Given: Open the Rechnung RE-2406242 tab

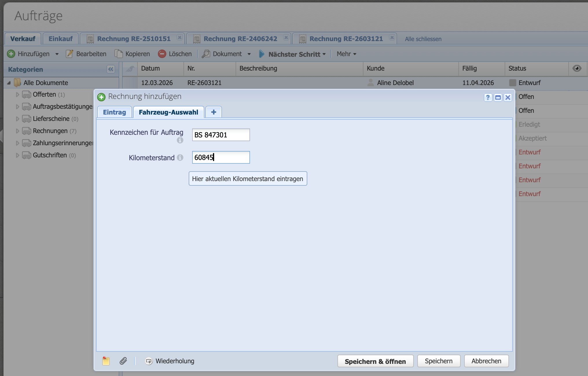Looking at the screenshot, I should pos(240,39).
